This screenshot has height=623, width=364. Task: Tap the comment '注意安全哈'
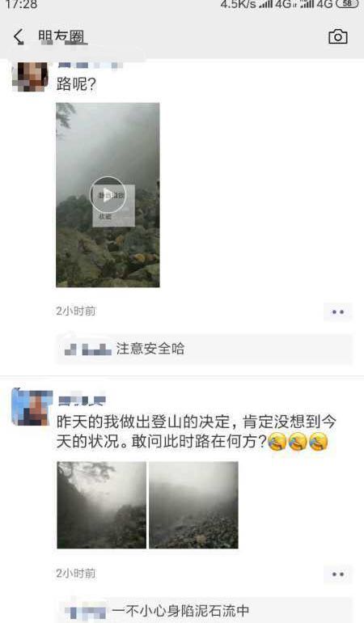pos(150,349)
